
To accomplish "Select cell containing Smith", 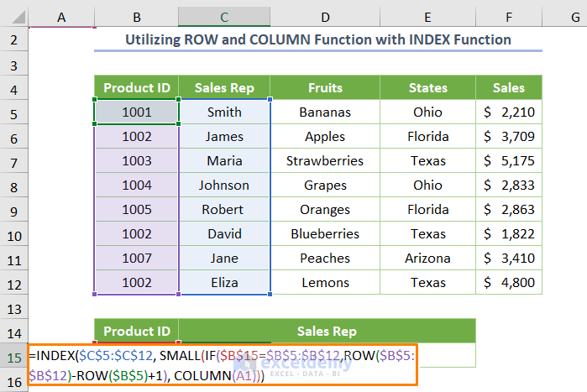I will tap(224, 112).
